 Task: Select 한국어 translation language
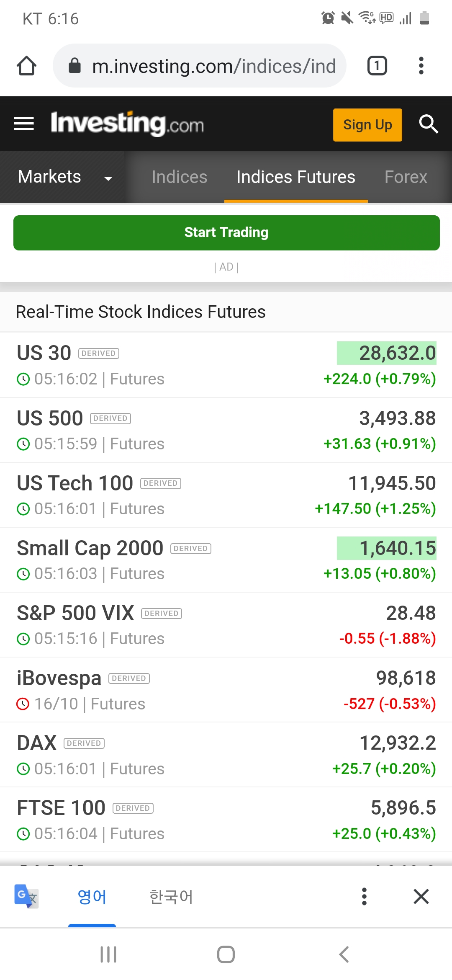[x=171, y=897]
